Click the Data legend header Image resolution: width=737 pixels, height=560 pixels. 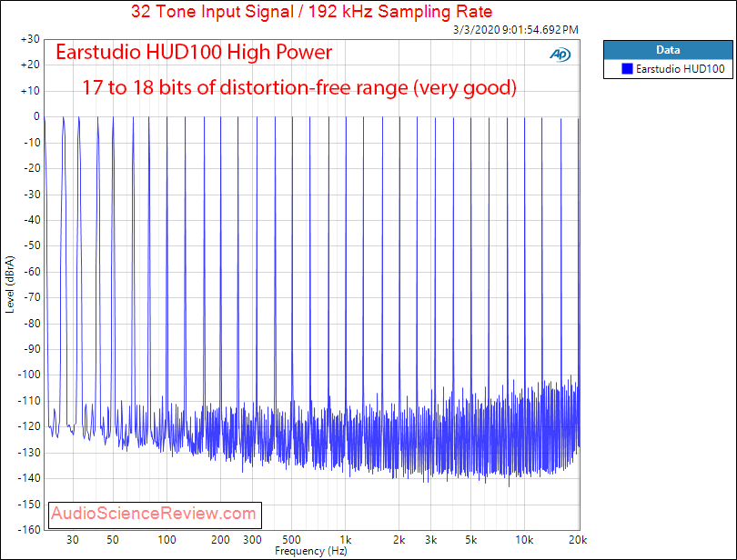668,50
